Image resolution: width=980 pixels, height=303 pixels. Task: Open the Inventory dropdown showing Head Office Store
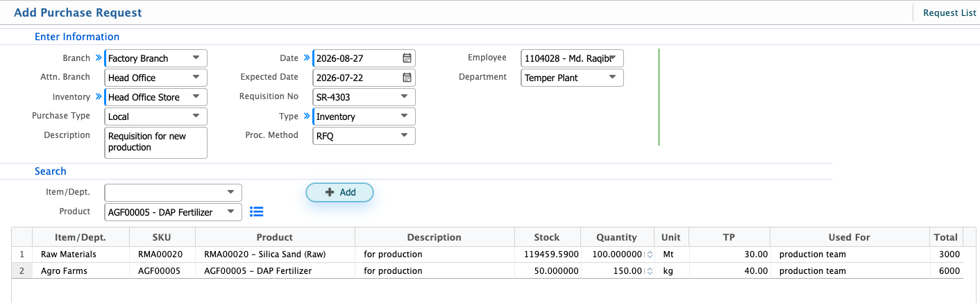(x=196, y=97)
